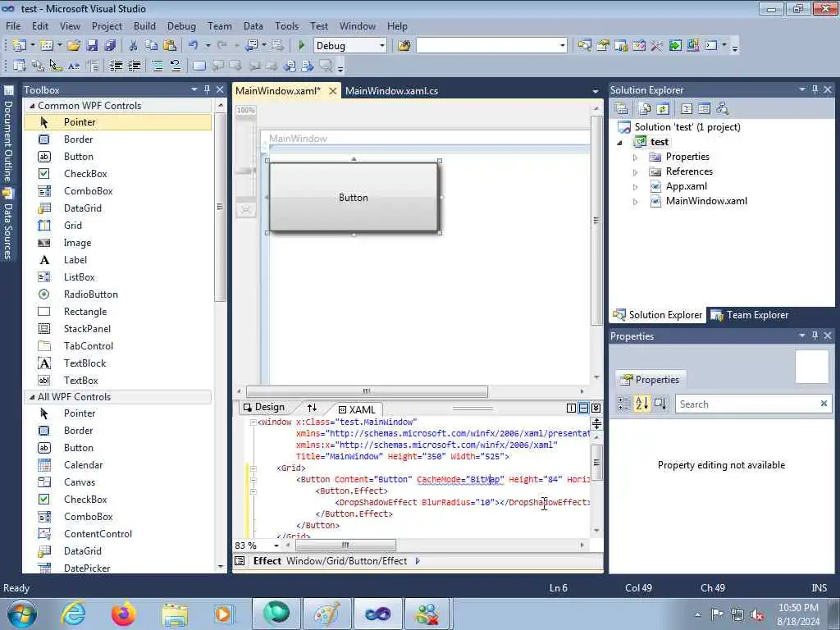This screenshot has width=840, height=630.
Task: Open the Properties window from the main toolbar
Action: point(603,46)
